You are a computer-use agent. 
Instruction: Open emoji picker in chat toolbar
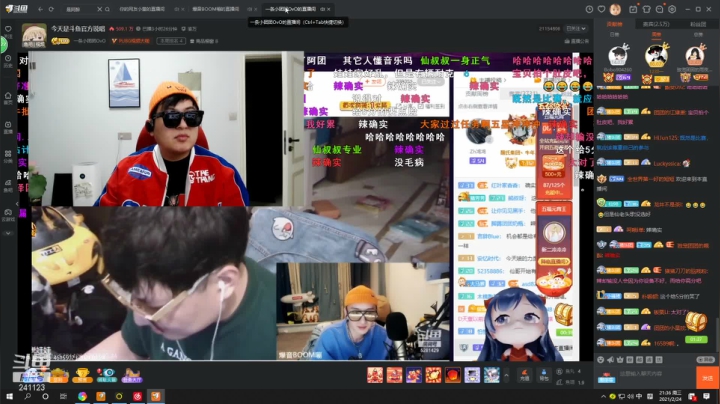[x=601, y=359]
